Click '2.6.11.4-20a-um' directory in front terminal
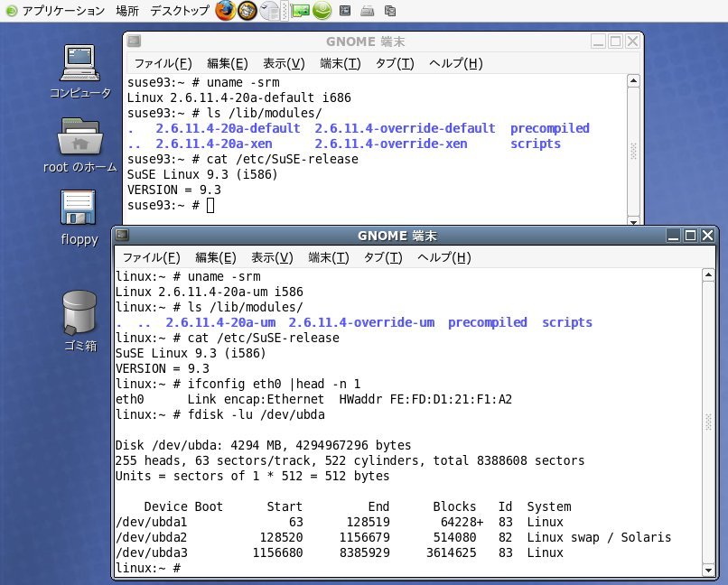This screenshot has height=585, width=728. (220, 322)
